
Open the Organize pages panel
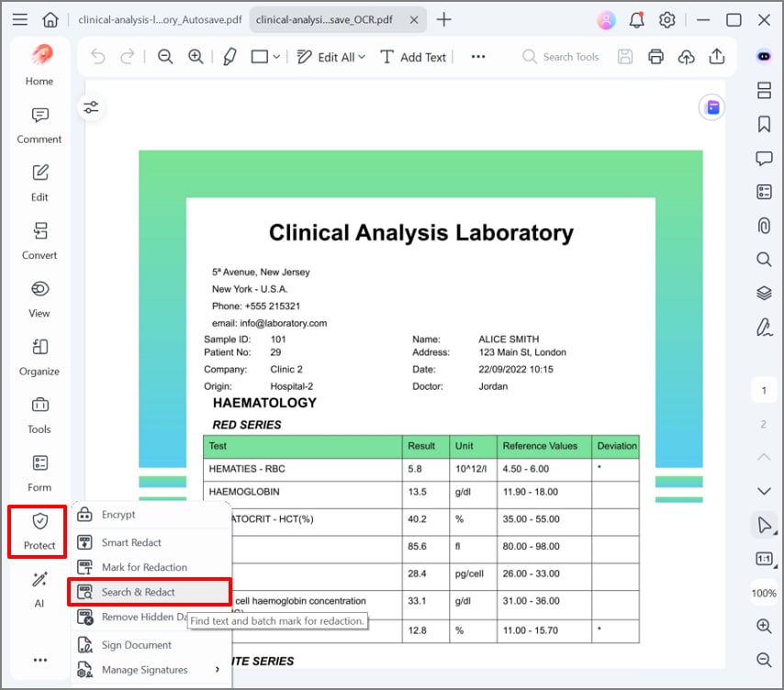[38, 357]
